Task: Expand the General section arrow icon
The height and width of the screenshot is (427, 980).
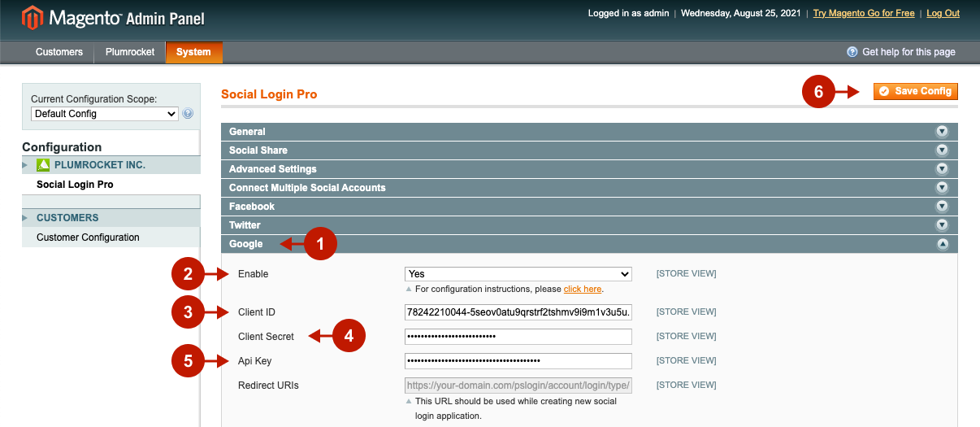Action: [942, 132]
